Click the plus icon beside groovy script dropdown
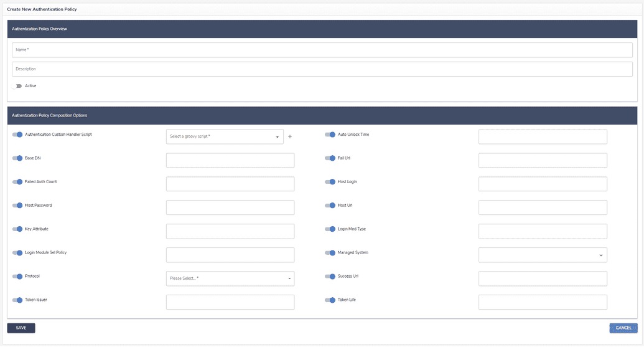 pyautogui.click(x=290, y=136)
